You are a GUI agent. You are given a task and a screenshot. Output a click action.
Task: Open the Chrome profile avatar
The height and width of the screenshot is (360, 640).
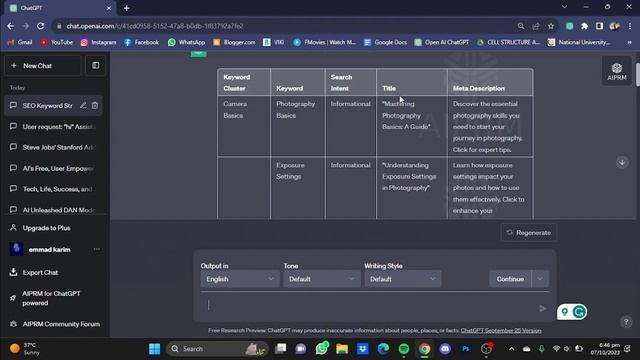[614, 26]
